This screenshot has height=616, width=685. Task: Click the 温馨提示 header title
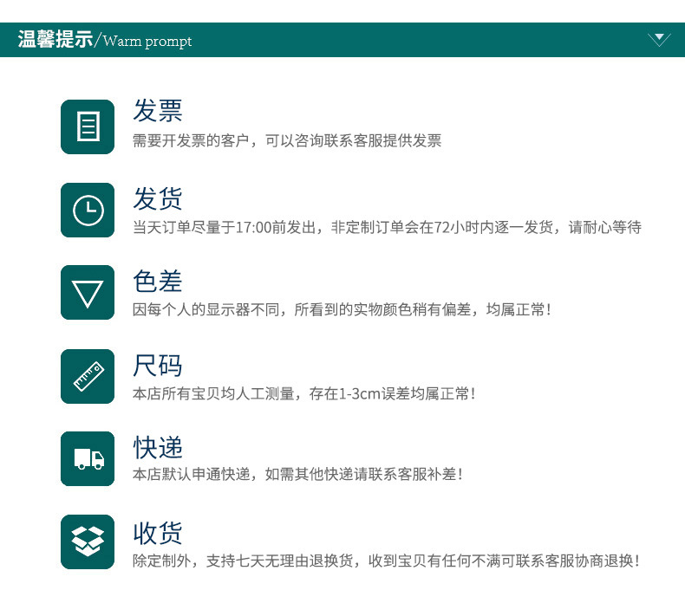(55, 39)
